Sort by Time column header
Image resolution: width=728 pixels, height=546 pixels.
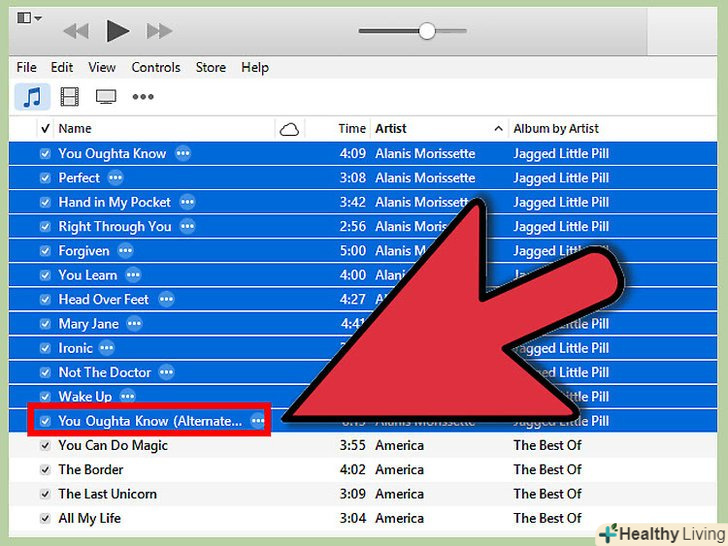coord(351,129)
